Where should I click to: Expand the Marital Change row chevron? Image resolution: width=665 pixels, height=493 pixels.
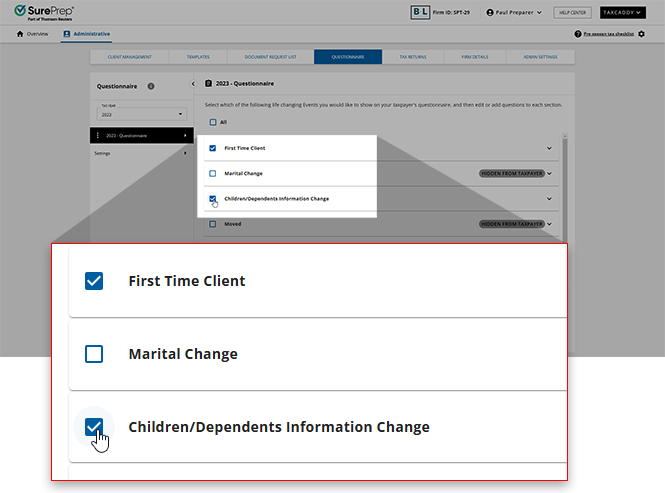[x=549, y=174]
